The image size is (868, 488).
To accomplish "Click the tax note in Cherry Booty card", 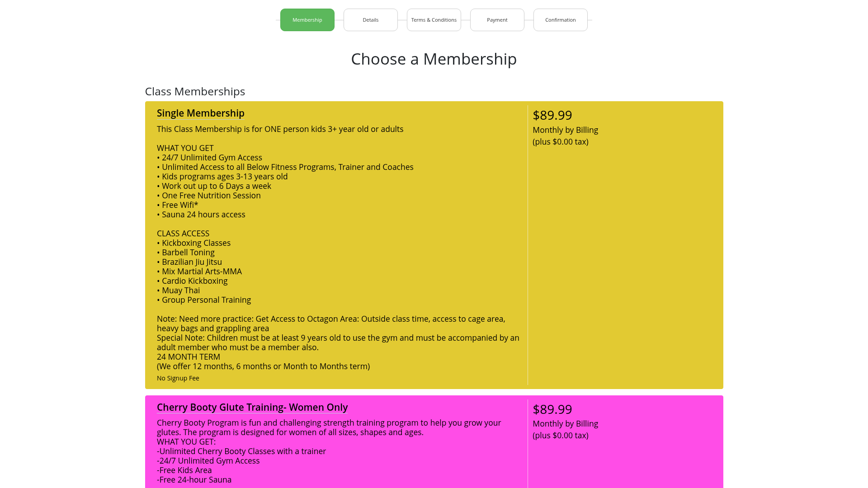I will 561,436.
